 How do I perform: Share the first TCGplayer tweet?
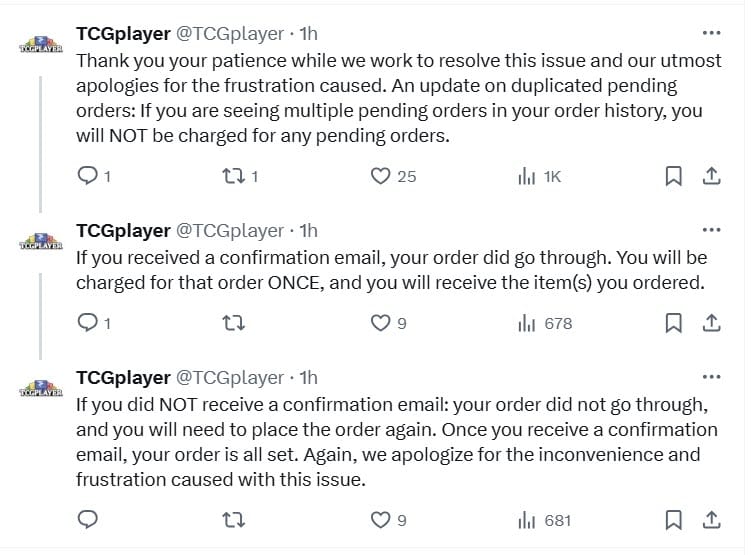click(711, 176)
